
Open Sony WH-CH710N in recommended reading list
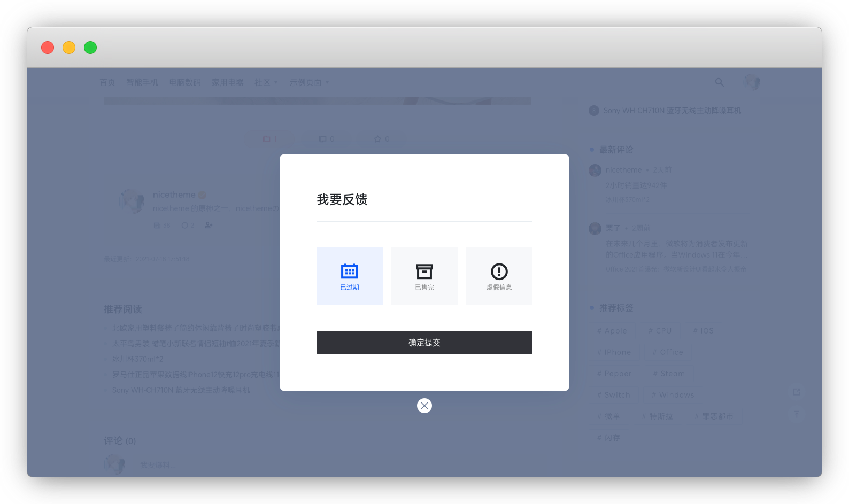(181, 390)
